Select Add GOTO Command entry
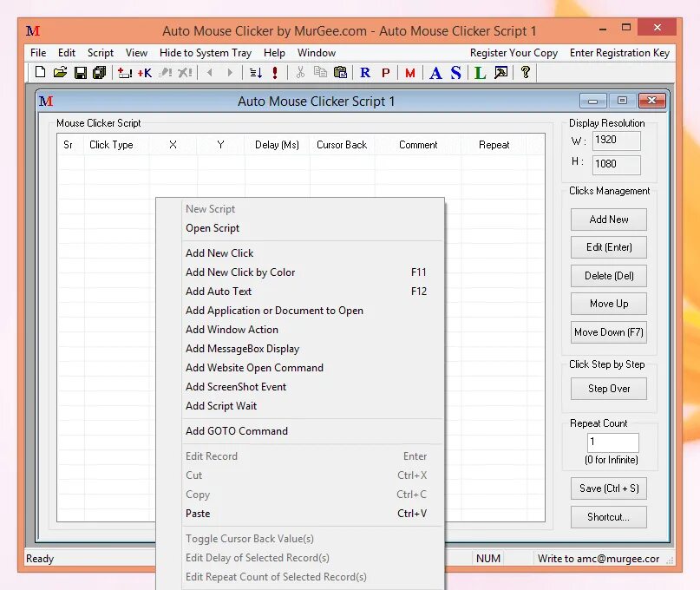This screenshot has height=590, width=700. coord(313,431)
